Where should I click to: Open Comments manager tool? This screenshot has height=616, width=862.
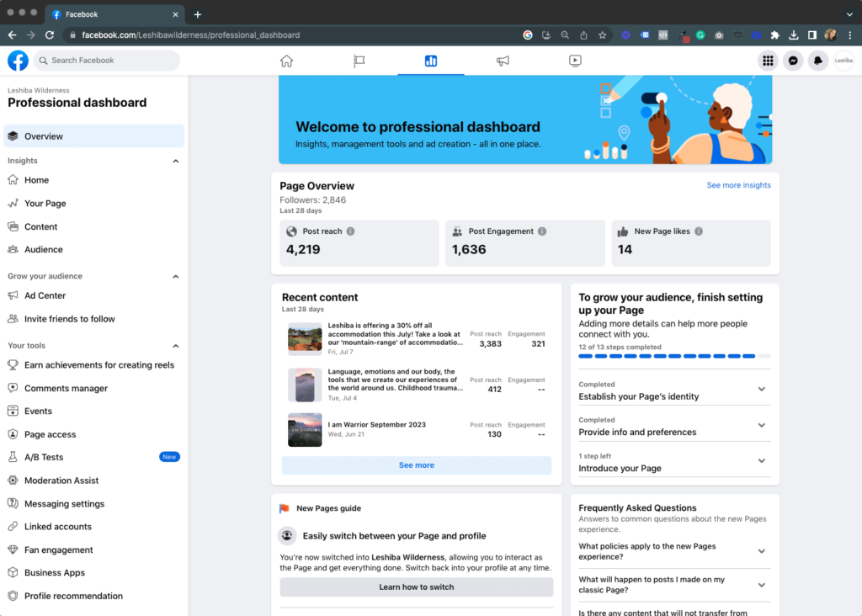[94, 388]
